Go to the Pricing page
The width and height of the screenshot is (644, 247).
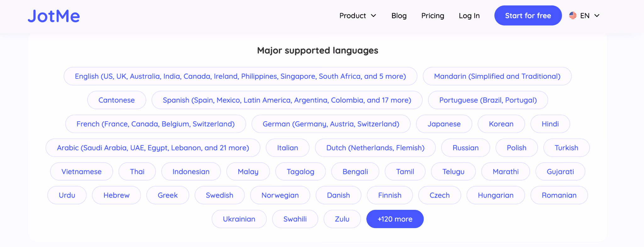point(433,16)
